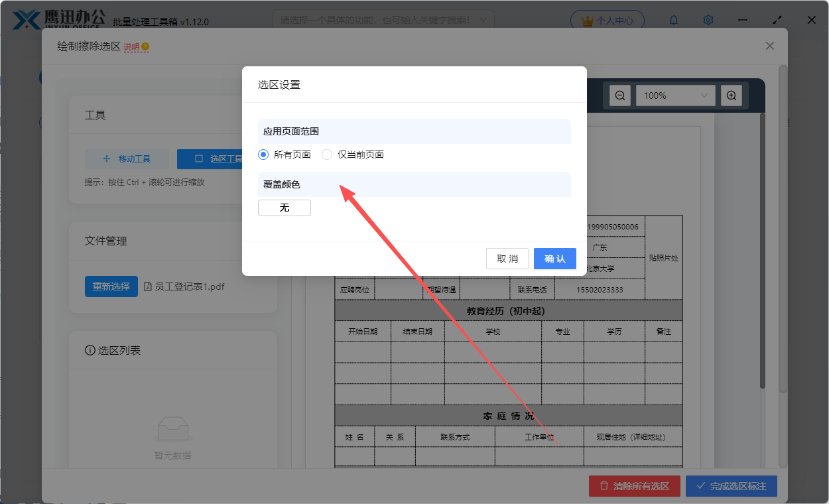Click the trash icon on 清除所有选区
Image resolution: width=829 pixels, height=504 pixels.
pyautogui.click(x=606, y=486)
